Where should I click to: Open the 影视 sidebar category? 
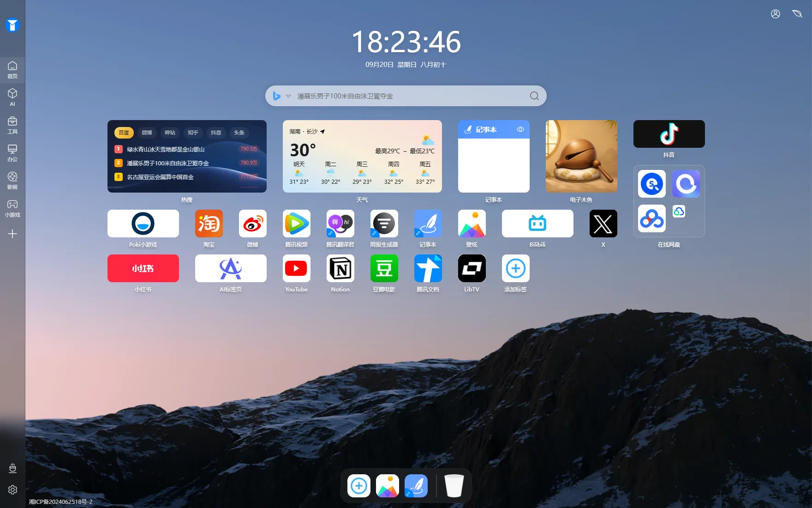(x=12, y=181)
